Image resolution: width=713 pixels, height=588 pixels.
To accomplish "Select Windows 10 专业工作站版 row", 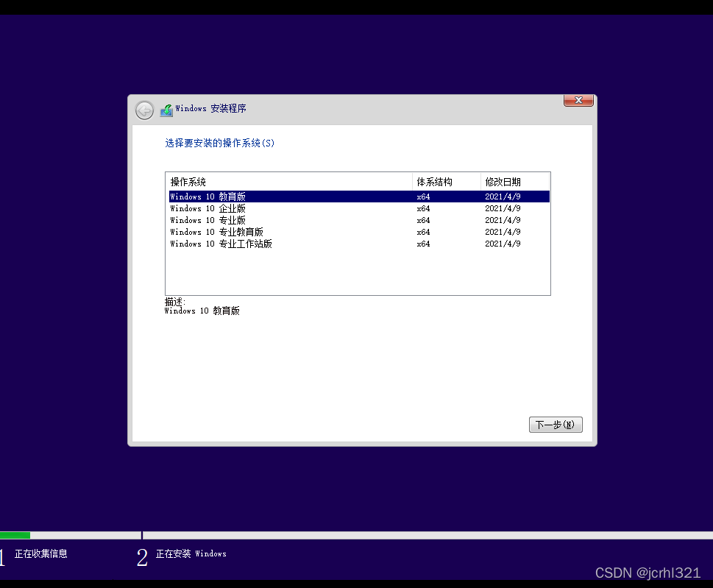I will (359, 244).
